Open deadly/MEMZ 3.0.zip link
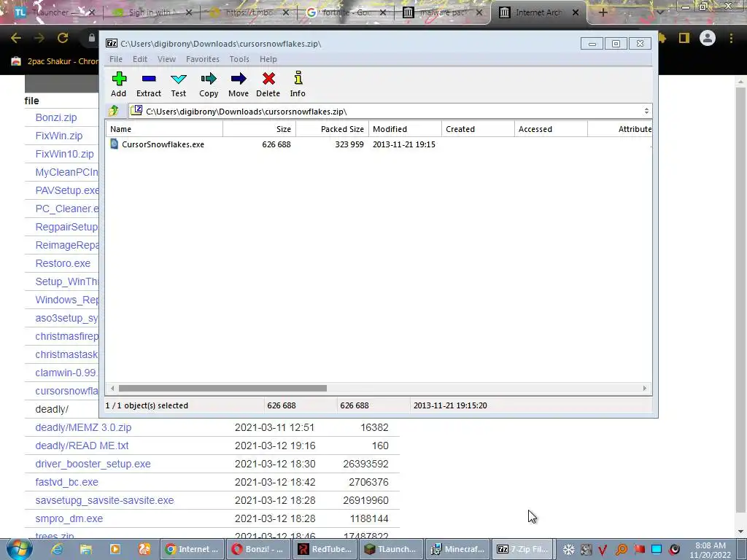This screenshot has width=747, height=560. coord(83,427)
